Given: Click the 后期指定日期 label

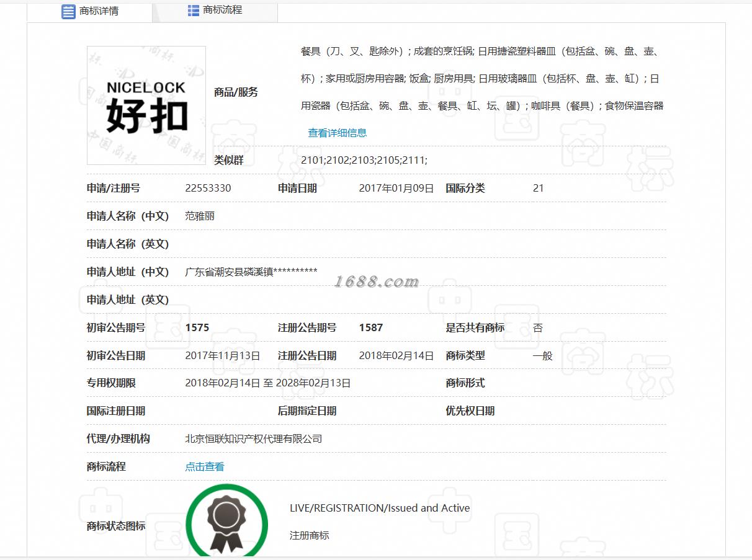Looking at the screenshot, I should click(x=307, y=411).
